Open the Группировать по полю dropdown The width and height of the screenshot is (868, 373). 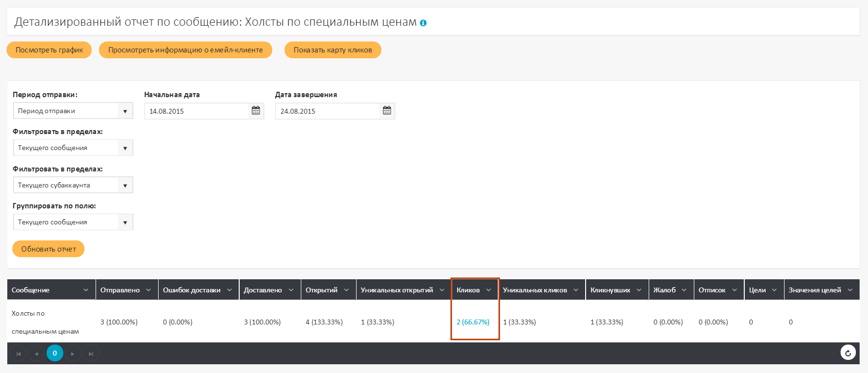point(125,222)
